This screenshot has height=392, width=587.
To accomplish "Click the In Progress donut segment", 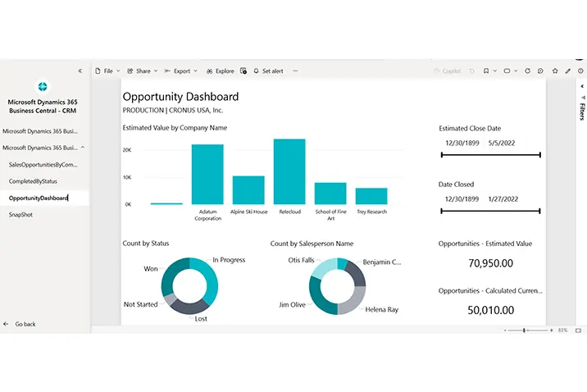I will pyautogui.click(x=212, y=280).
